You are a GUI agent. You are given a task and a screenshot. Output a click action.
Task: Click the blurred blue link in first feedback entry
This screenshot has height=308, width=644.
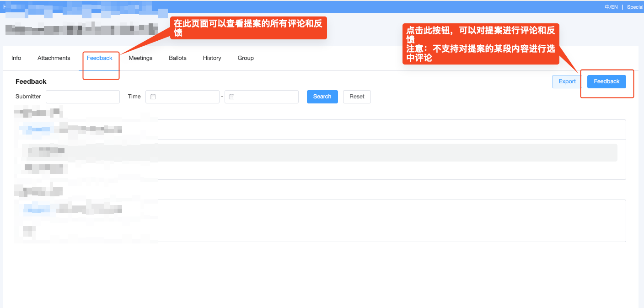(x=38, y=130)
